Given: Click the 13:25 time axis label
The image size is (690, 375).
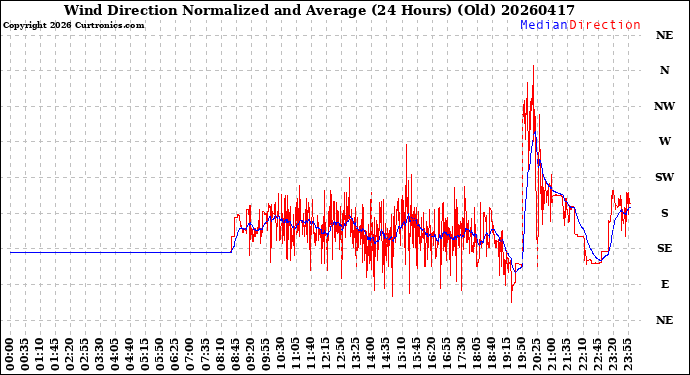Looking at the screenshot, I should tap(356, 354).
